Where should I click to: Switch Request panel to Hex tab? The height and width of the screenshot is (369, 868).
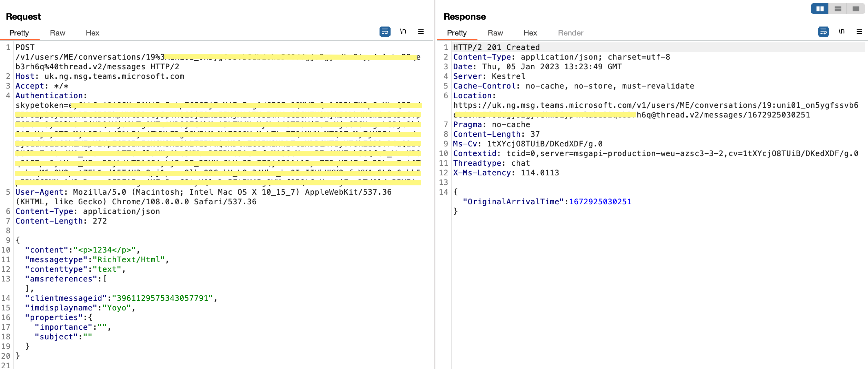click(x=92, y=33)
